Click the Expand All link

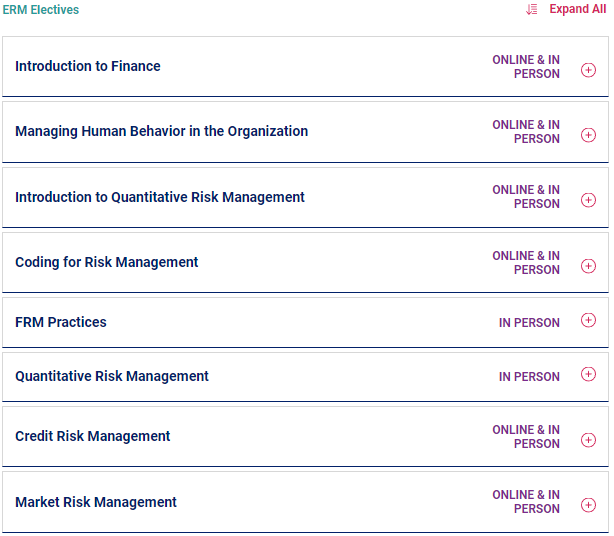pos(578,9)
